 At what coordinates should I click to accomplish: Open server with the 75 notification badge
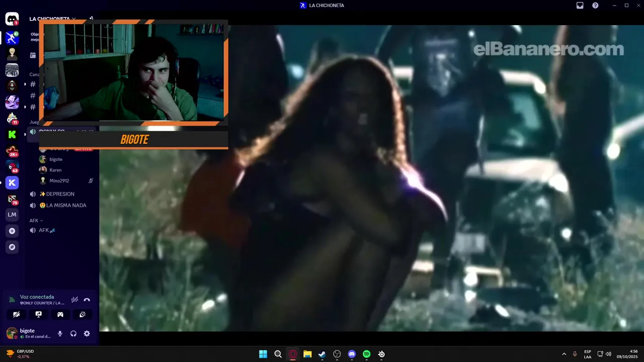click(x=12, y=199)
